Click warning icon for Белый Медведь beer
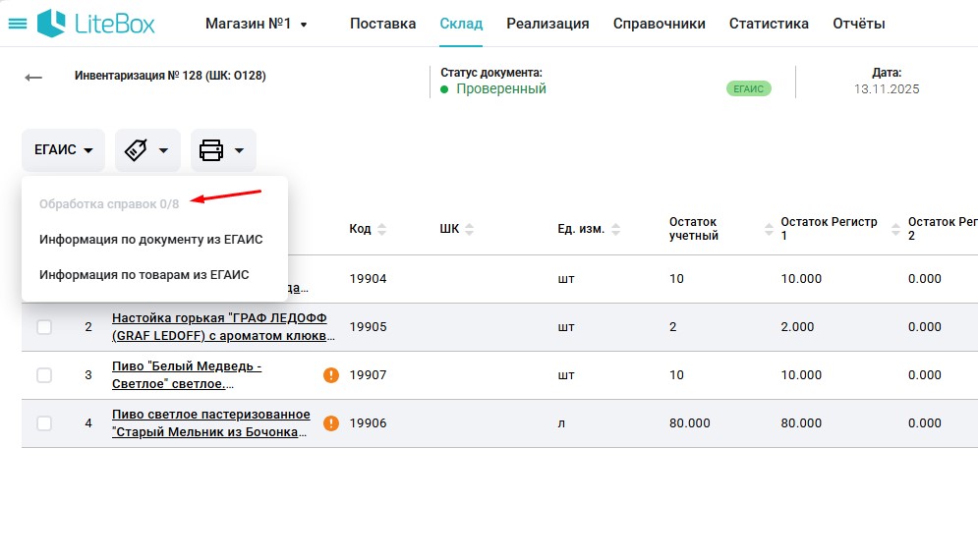This screenshot has height=560, width=978. (331, 374)
